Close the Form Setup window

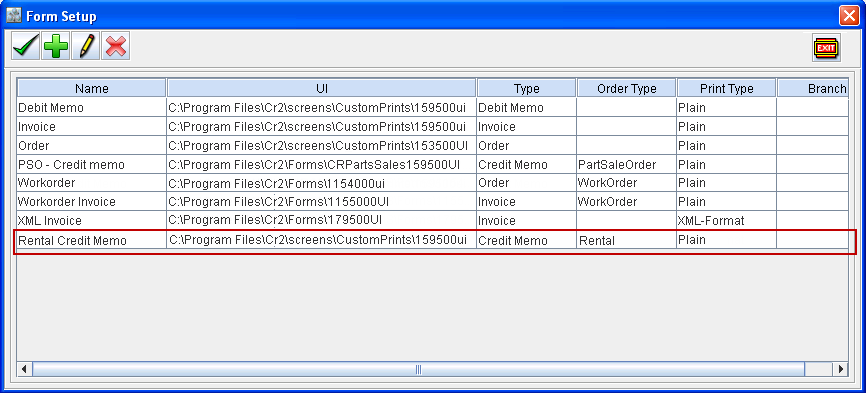848,15
